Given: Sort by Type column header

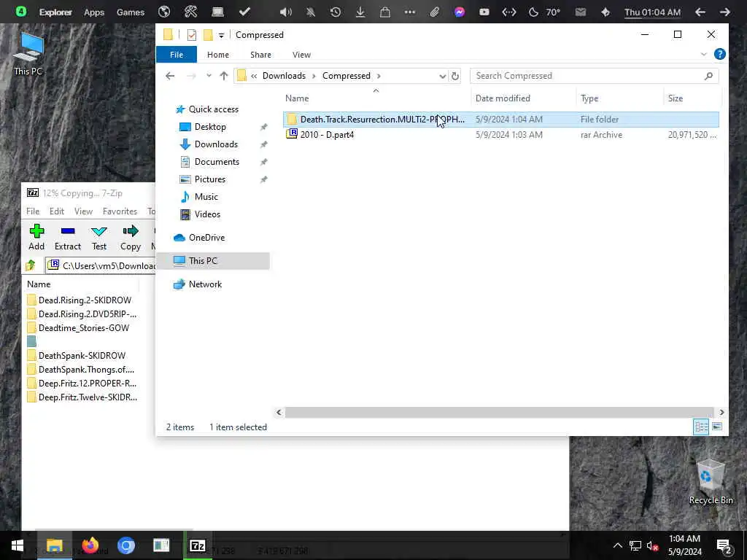Looking at the screenshot, I should point(589,98).
